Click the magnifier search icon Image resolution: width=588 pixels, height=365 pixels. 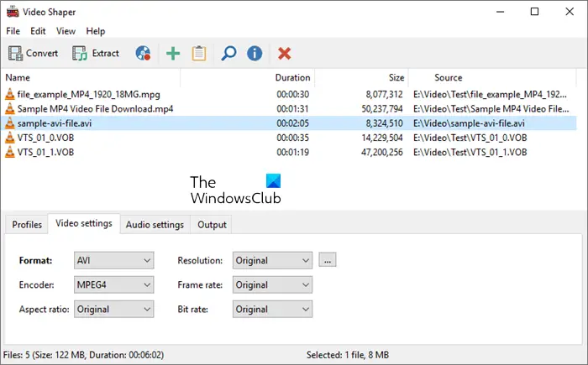228,54
